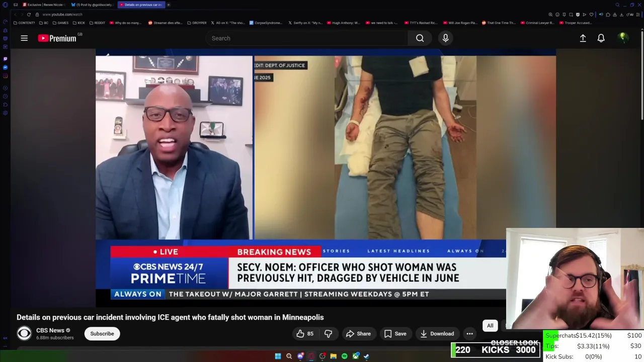Open Steam from the taskbar

point(366,356)
